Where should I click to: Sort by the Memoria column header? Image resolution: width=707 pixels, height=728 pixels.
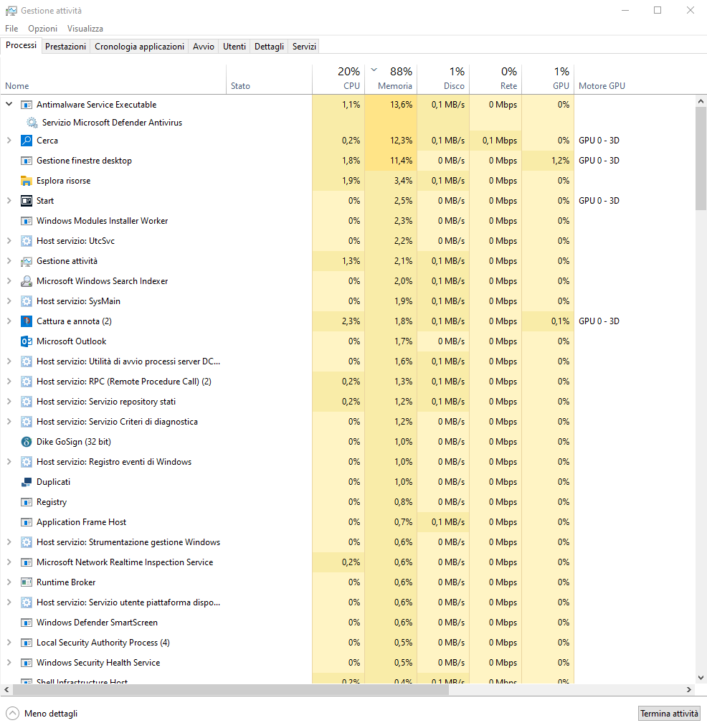(x=391, y=78)
